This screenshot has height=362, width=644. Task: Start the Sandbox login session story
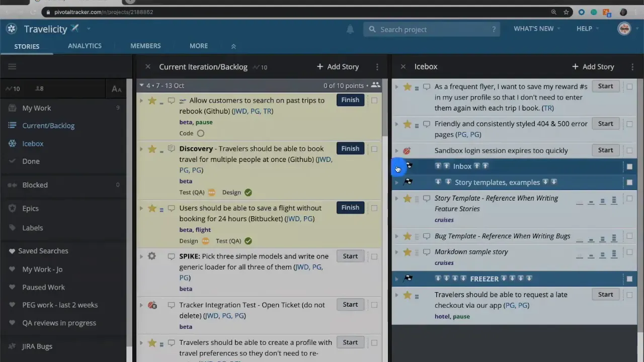(x=605, y=150)
